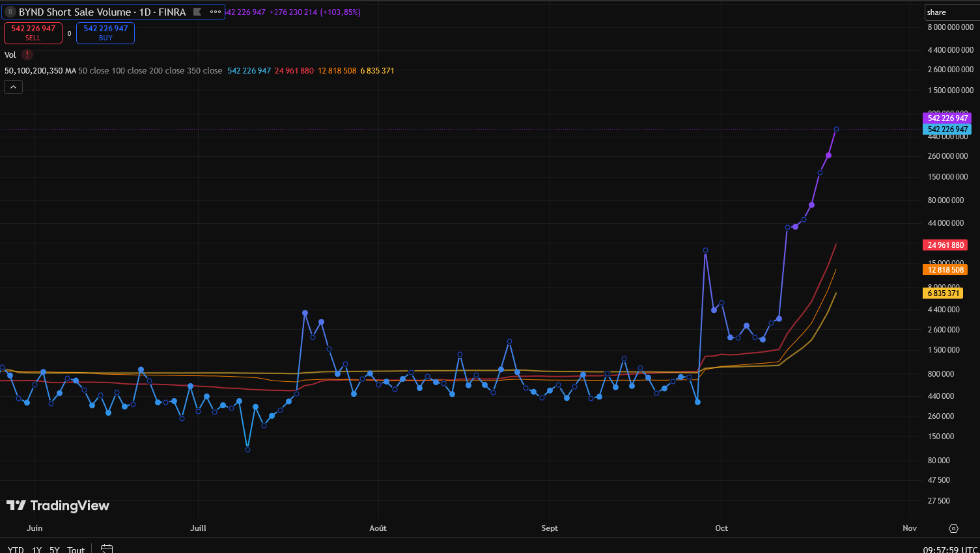980x553 pixels.
Task: Switch to the 5Y date range
Action: coord(55,549)
